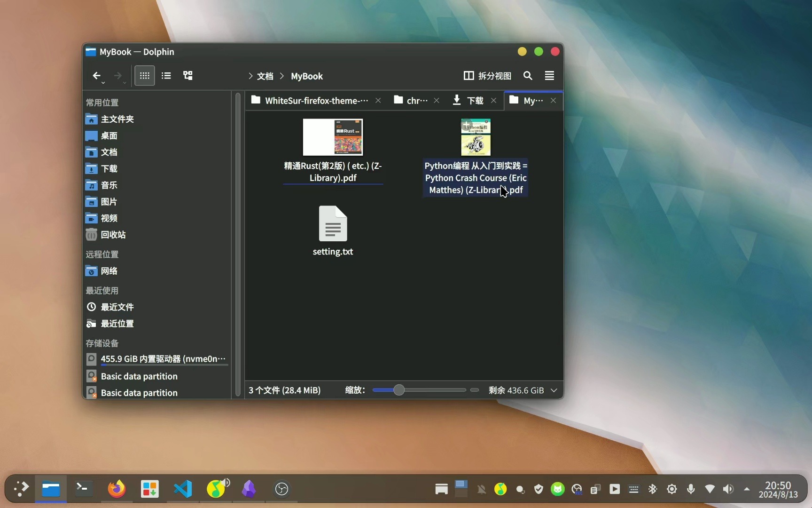
Task: Select the setting.txt file icon
Action: 333,223
